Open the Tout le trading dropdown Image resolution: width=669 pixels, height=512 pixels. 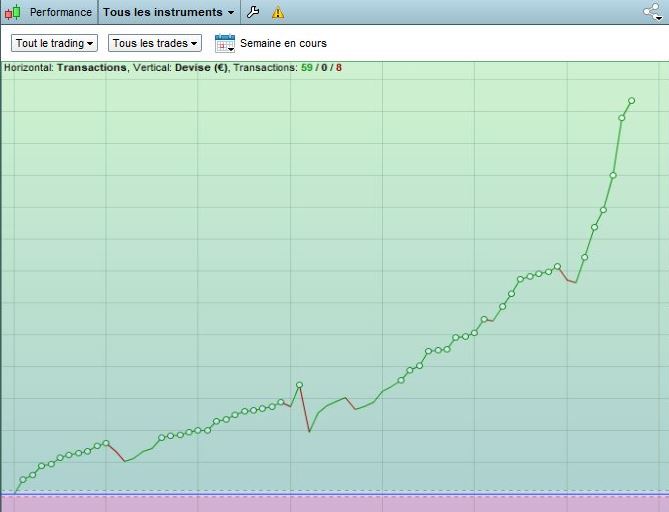[x=55, y=44]
